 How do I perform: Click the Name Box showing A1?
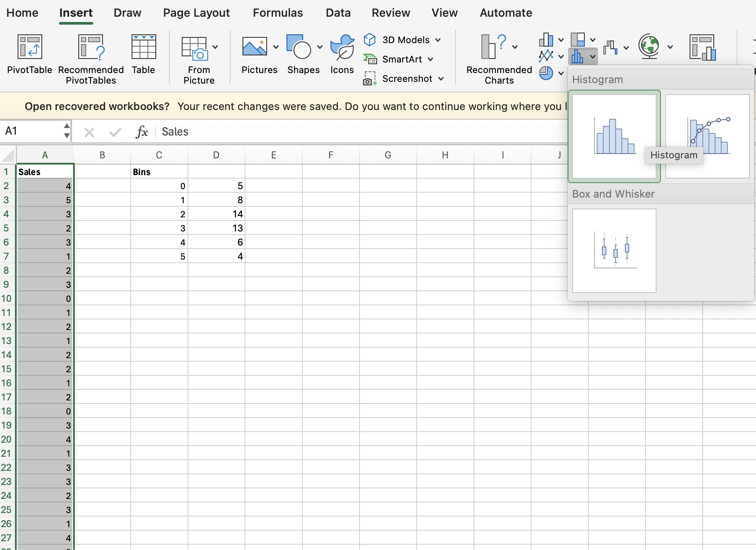click(31, 131)
